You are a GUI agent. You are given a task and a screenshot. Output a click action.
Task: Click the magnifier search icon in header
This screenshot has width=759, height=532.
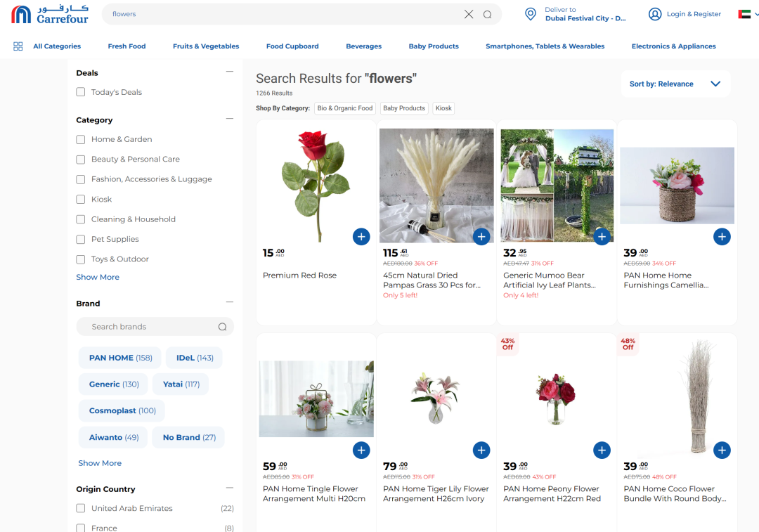pos(488,15)
